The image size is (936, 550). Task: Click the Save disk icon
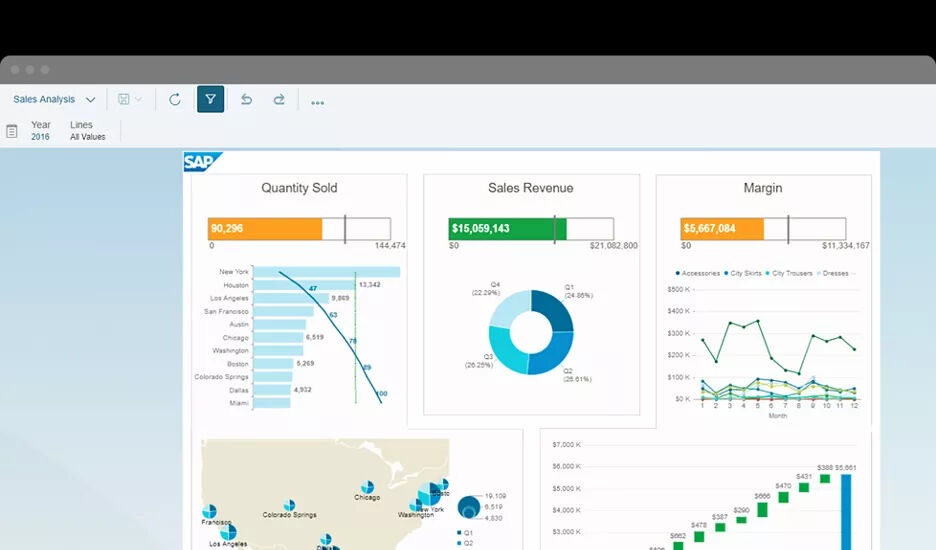click(124, 100)
